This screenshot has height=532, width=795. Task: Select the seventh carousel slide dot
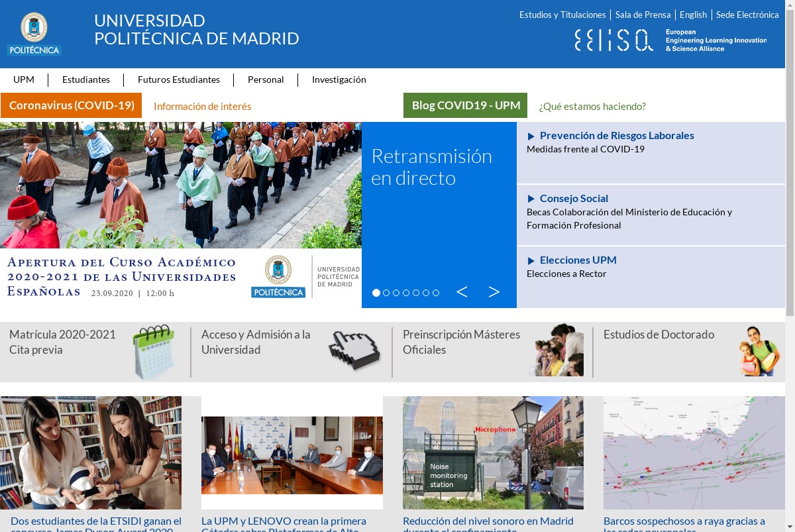click(x=436, y=293)
